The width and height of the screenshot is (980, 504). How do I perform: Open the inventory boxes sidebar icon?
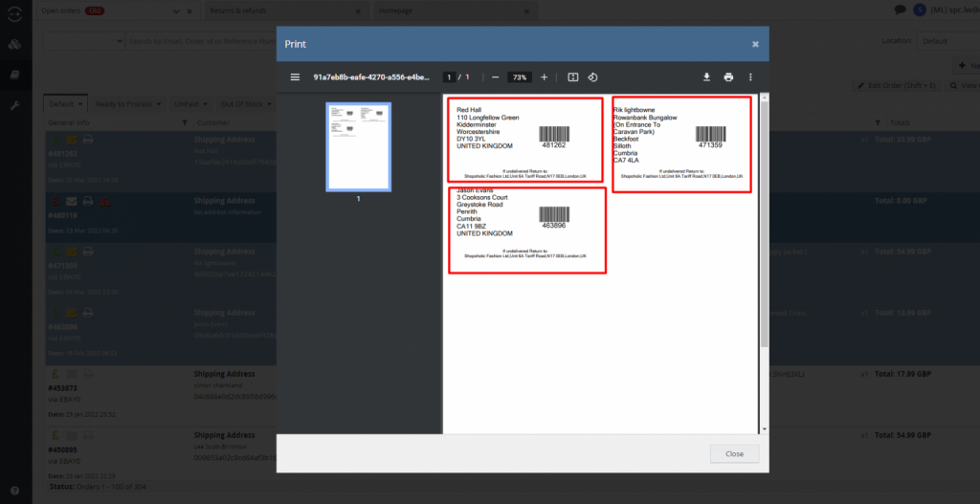coord(15,44)
